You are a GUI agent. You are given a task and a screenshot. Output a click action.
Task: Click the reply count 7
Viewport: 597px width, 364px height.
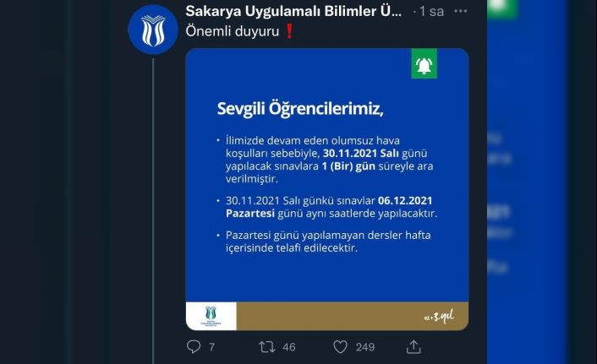tap(211, 346)
